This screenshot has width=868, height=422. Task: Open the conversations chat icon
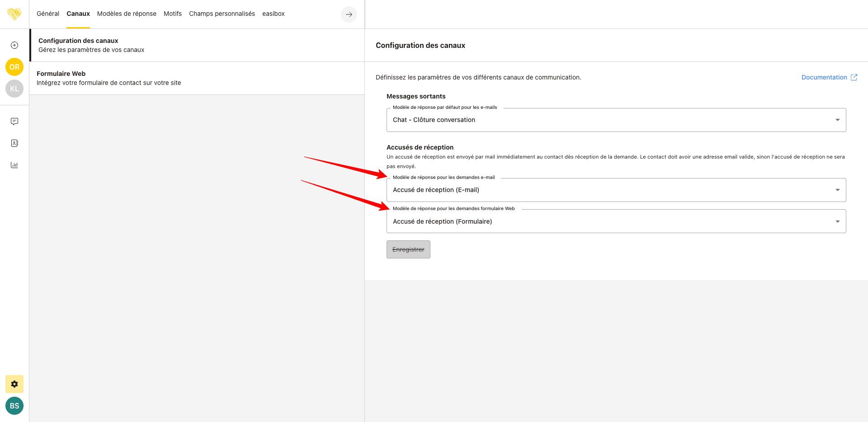point(14,122)
